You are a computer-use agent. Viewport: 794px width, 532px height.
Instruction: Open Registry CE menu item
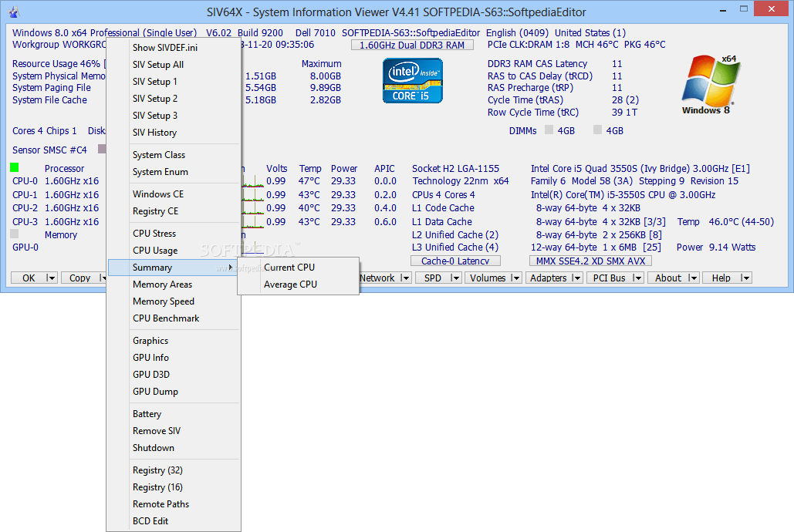(174, 211)
